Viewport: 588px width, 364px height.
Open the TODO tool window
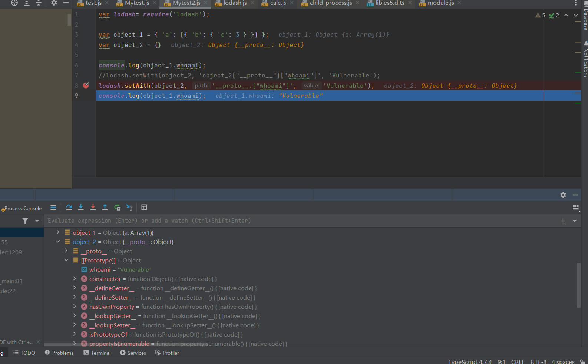coord(24,353)
